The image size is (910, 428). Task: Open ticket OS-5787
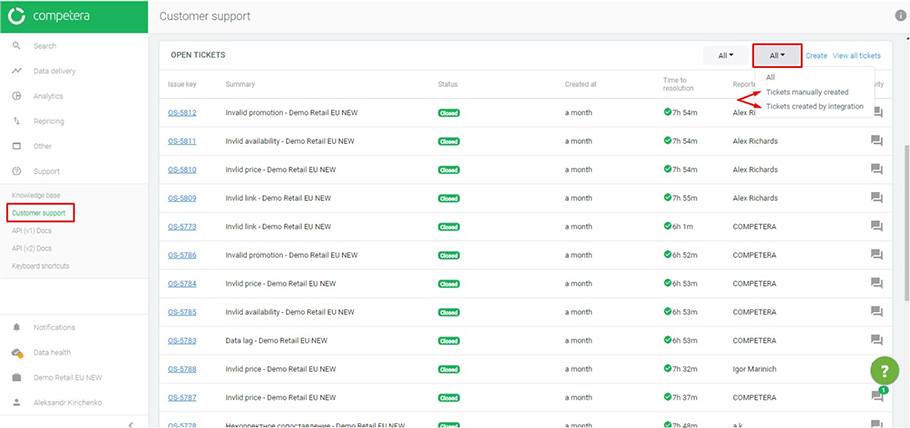pos(182,398)
